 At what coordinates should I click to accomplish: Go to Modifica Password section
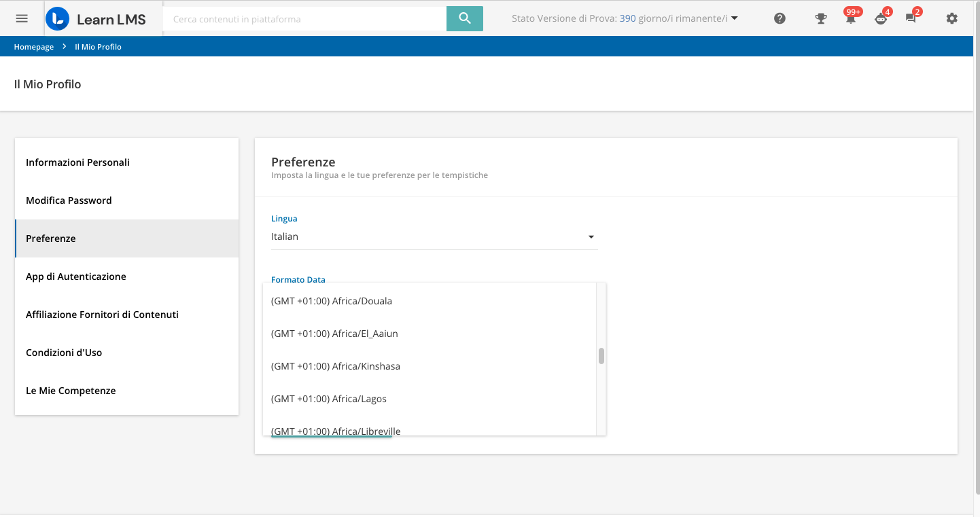point(69,200)
